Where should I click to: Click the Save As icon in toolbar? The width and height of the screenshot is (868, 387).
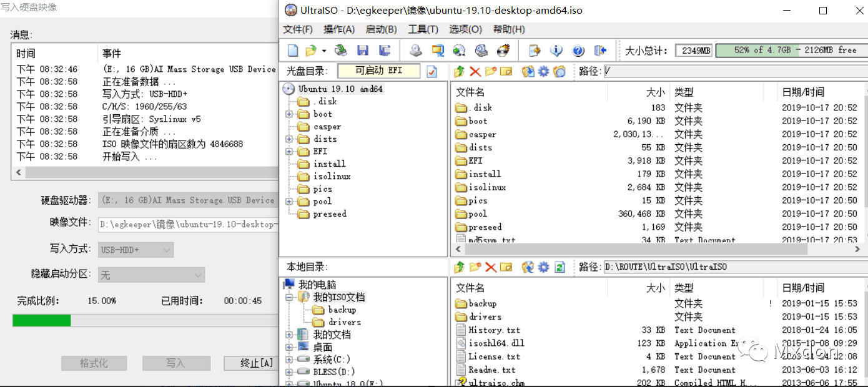[x=385, y=51]
